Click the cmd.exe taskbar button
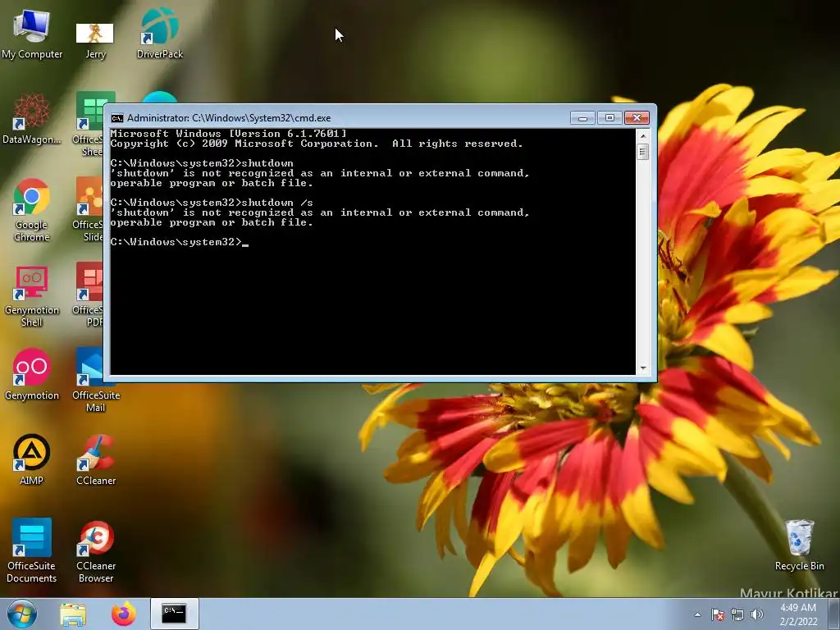The image size is (840, 630). click(174, 614)
